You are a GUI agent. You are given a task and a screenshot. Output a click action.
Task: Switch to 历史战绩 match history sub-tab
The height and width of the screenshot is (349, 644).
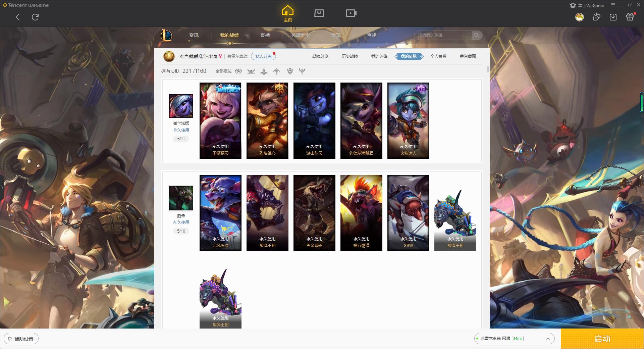click(x=350, y=56)
